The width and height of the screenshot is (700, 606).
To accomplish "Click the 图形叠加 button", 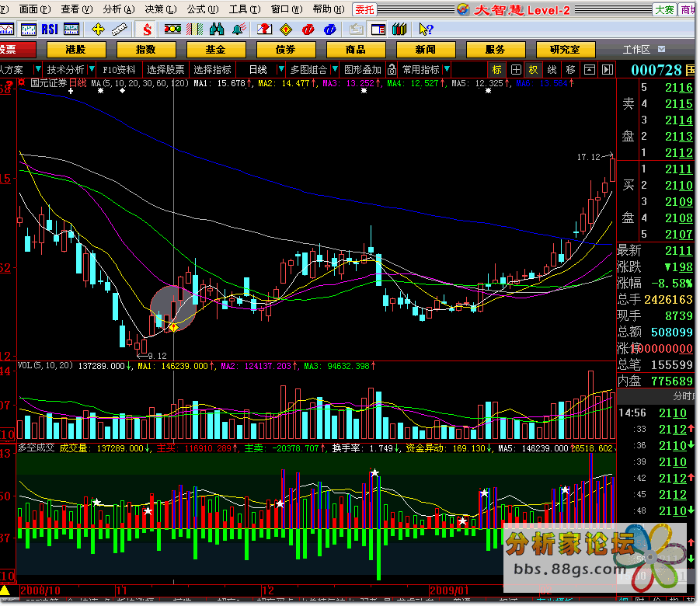I will (x=363, y=70).
